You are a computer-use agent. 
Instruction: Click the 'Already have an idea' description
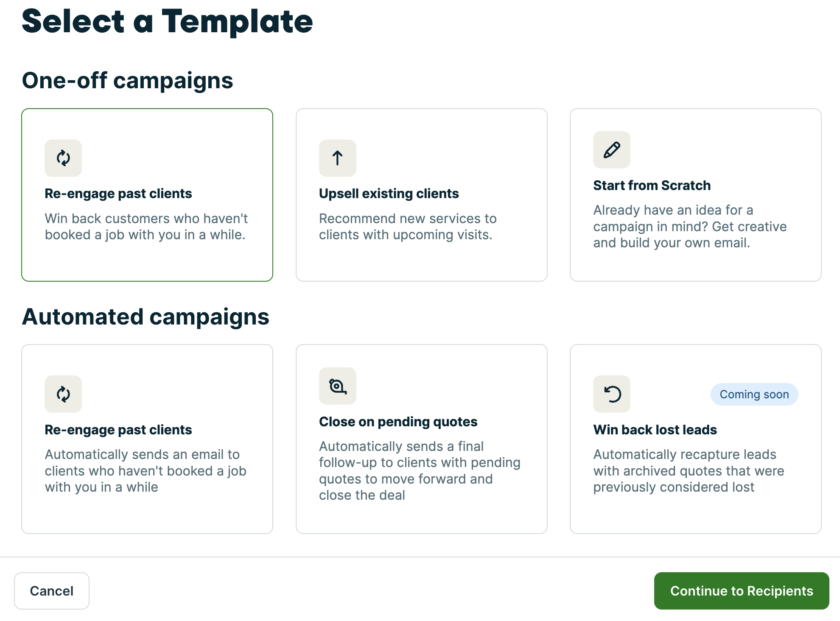[690, 227]
